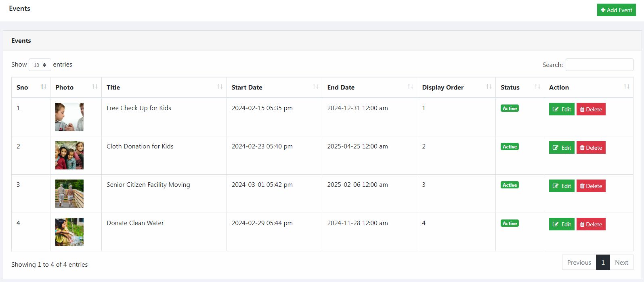Sort by Status column sort icon
Image resolution: width=644 pixels, height=282 pixels.
point(537,87)
